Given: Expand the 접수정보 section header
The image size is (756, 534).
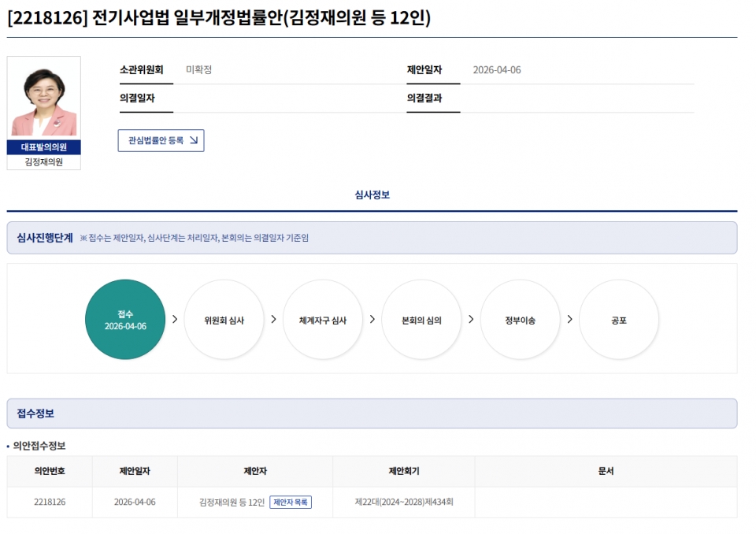Looking at the screenshot, I should [x=35, y=413].
